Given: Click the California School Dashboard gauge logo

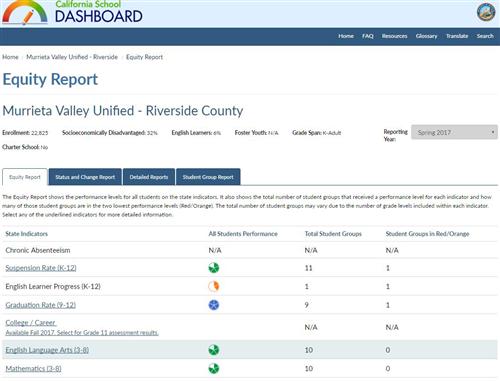Looking at the screenshot, I should tap(25, 12).
